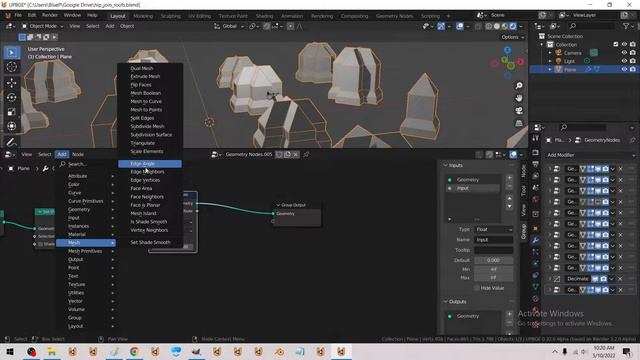The width and height of the screenshot is (640, 360).
Task: Toggle Decimate modifier viewport display button
Action: (596, 279)
